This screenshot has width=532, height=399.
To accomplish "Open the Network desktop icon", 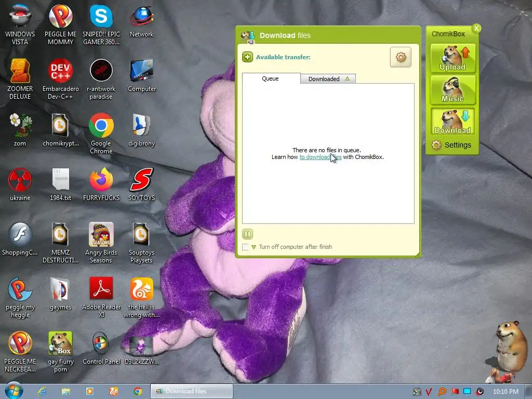I will (141, 20).
